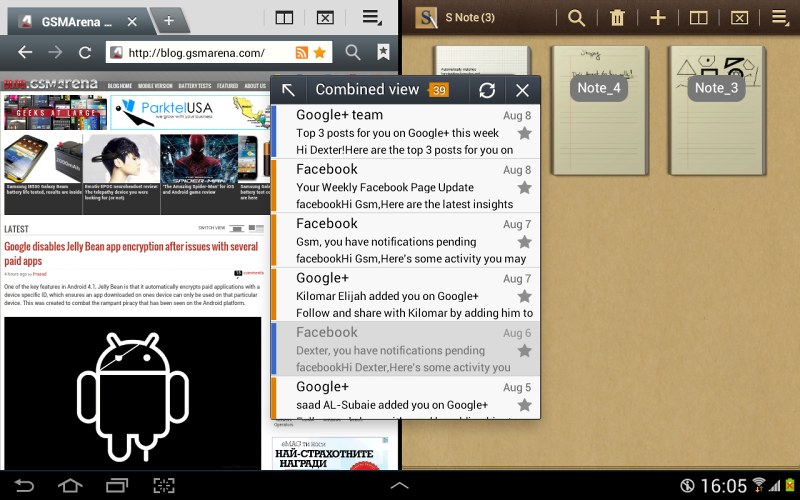Open a new browser tab
The height and width of the screenshot is (500, 800).
coord(169,20)
